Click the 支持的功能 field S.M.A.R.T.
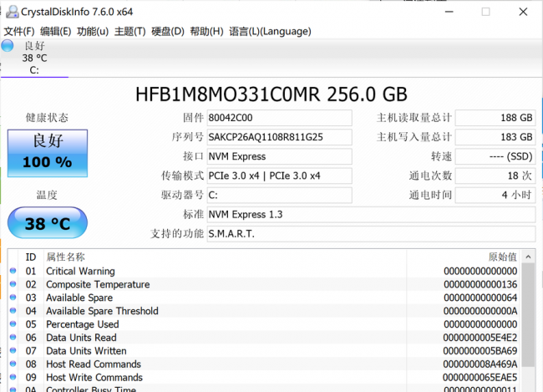This screenshot has height=392, width=543. (x=371, y=234)
